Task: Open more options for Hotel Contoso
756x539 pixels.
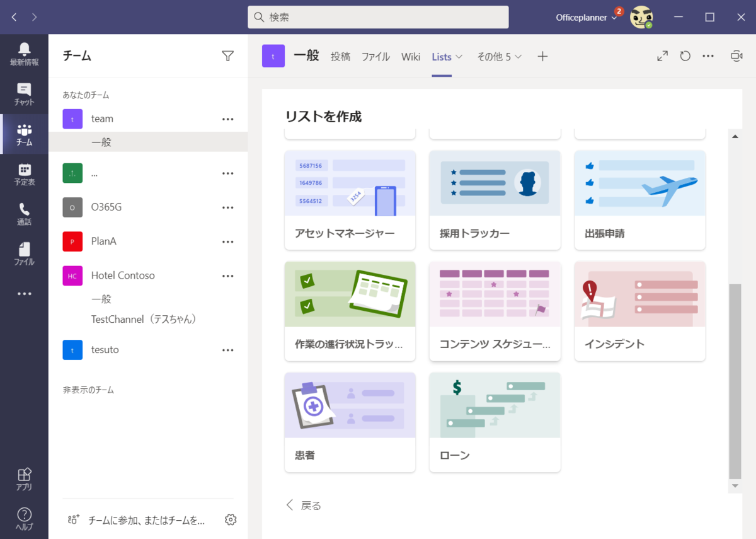Action: click(228, 275)
